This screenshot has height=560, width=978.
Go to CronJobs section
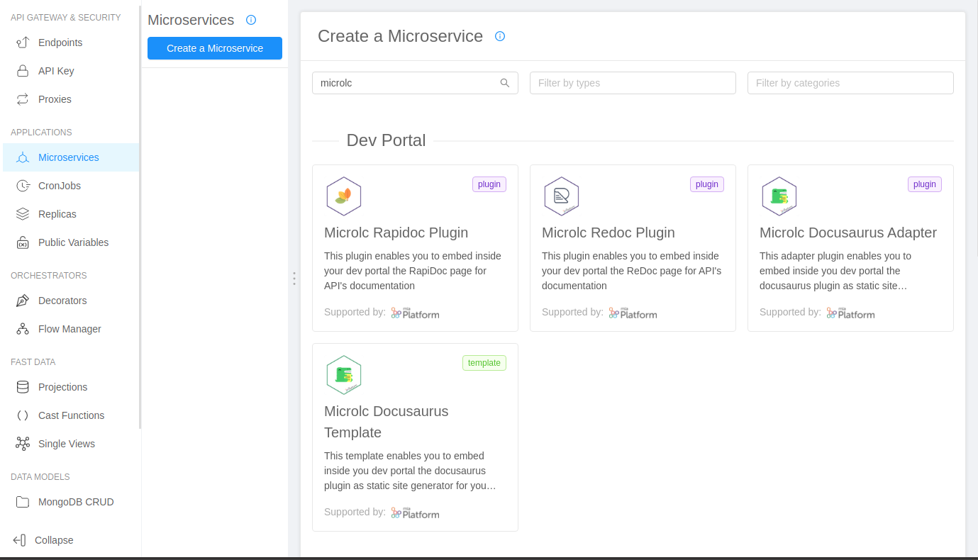point(60,186)
